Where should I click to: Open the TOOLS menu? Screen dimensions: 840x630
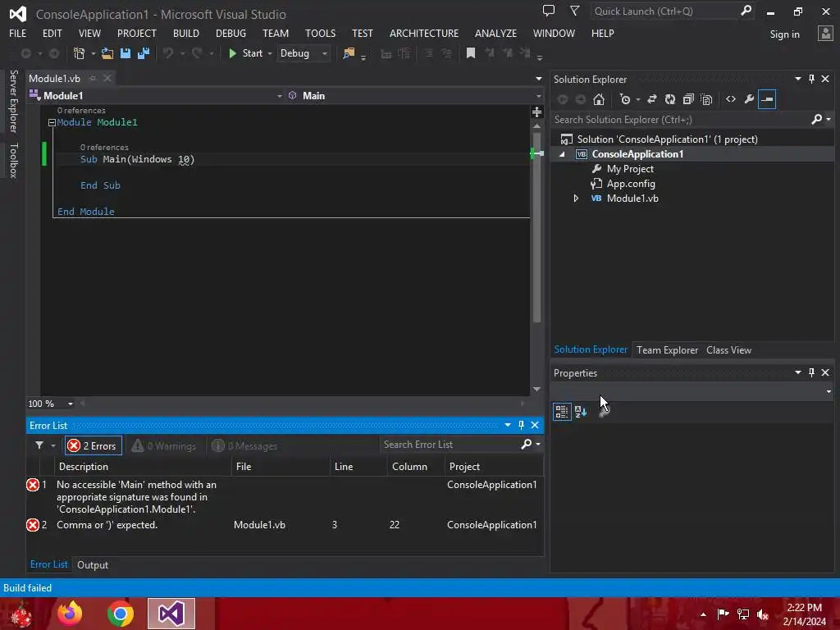(321, 33)
